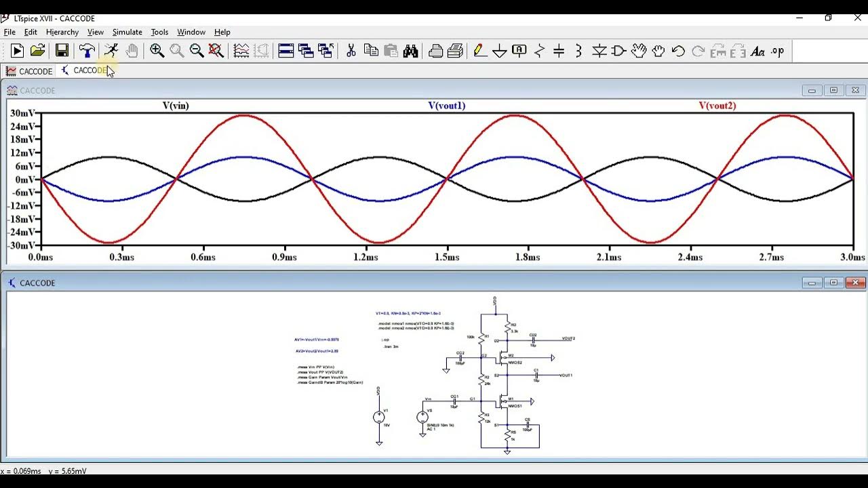Open the Edit menu
The width and height of the screenshot is (868, 488).
click(31, 32)
